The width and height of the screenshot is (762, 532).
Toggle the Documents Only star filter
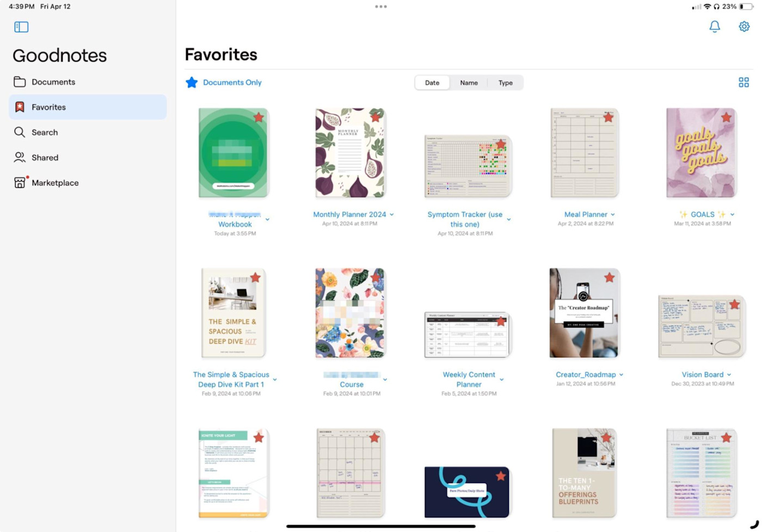point(192,82)
